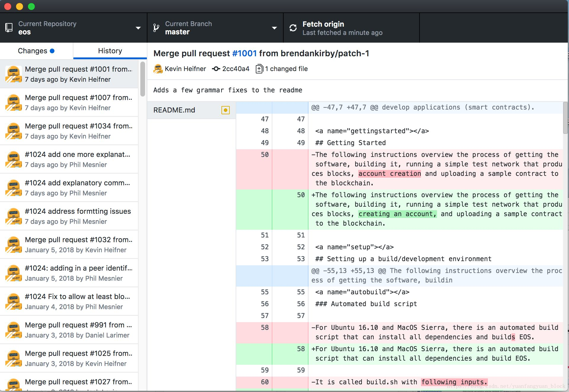
Task: Select the History tab
Action: (110, 51)
